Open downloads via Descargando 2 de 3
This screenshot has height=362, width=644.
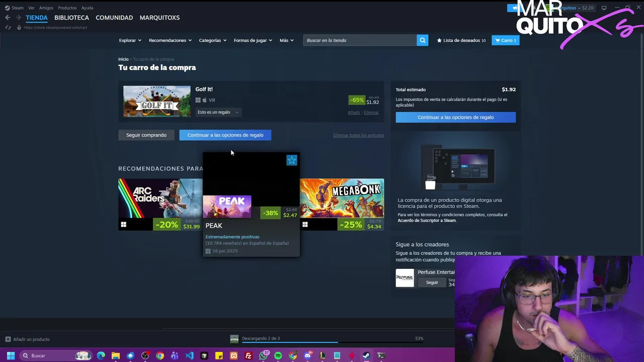coord(261,338)
